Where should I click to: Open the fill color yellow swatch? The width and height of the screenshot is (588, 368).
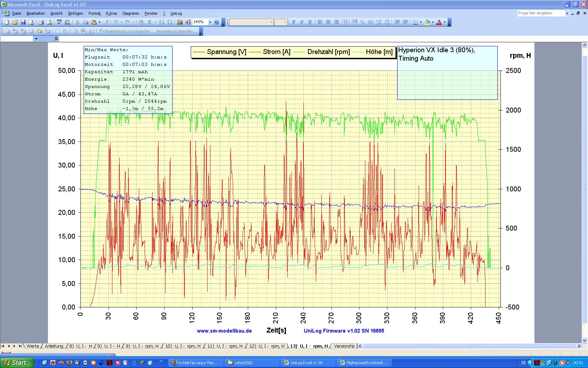[427, 22]
